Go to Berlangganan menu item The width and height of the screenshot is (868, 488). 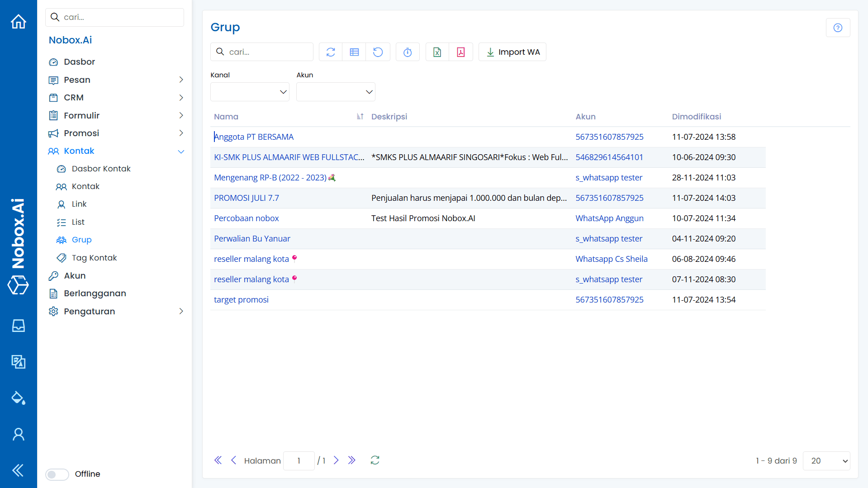pyautogui.click(x=95, y=294)
